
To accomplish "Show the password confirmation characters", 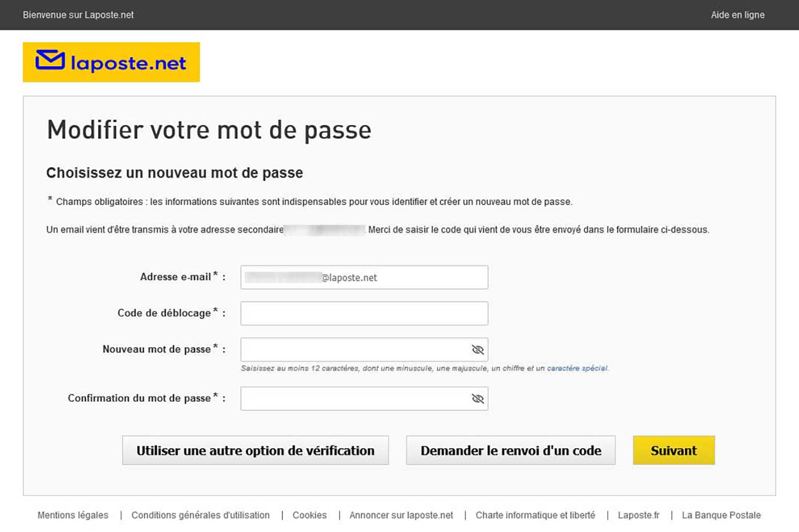I will click(478, 398).
